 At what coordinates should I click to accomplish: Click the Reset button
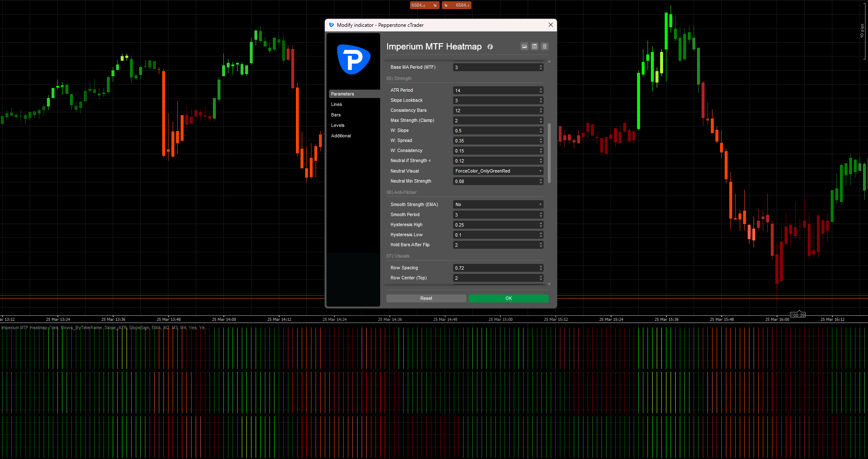point(426,298)
